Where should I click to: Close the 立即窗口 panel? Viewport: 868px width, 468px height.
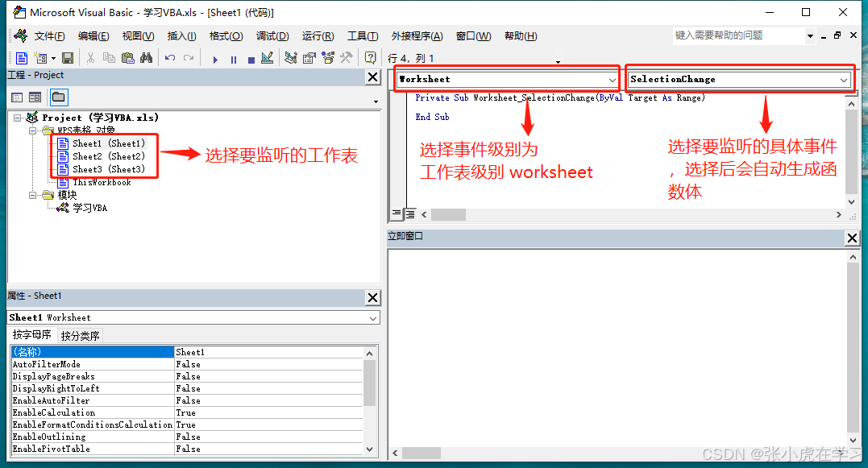[853, 238]
